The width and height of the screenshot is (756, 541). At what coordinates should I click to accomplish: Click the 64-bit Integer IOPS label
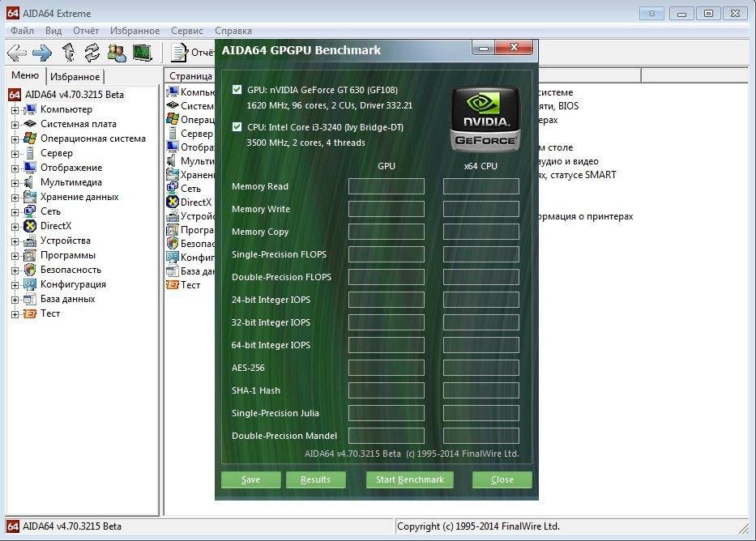(x=271, y=345)
